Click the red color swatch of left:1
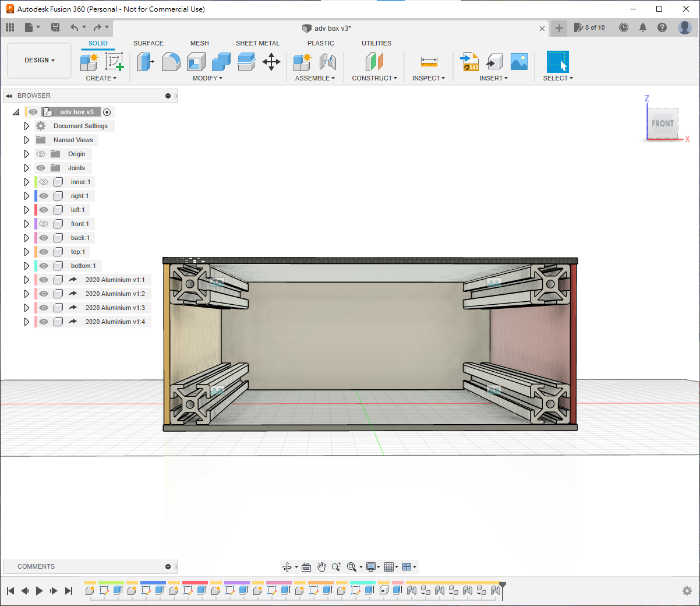The image size is (700, 606). [36, 210]
